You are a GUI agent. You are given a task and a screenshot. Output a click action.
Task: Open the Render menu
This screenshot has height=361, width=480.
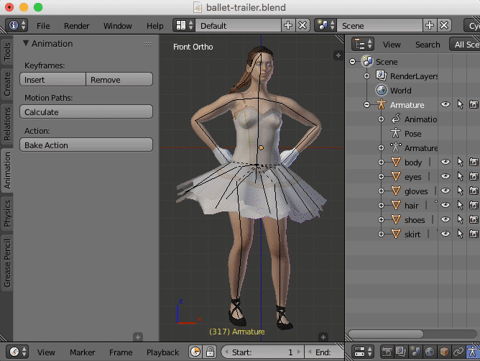[x=77, y=26]
